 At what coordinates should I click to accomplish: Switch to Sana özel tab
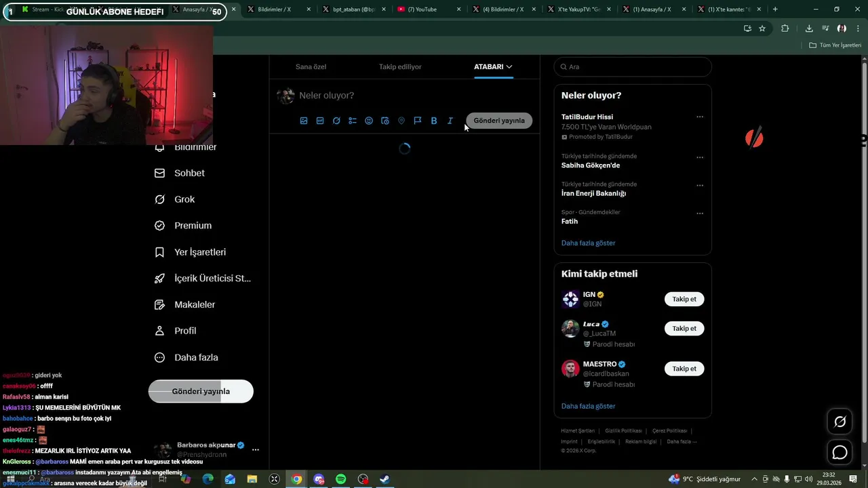[x=311, y=66]
